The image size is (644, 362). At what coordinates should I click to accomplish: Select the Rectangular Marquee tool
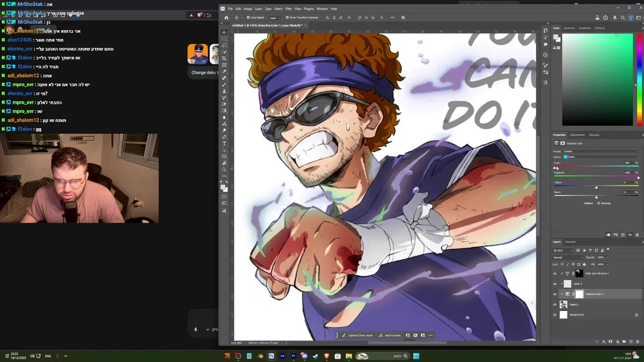224,38
